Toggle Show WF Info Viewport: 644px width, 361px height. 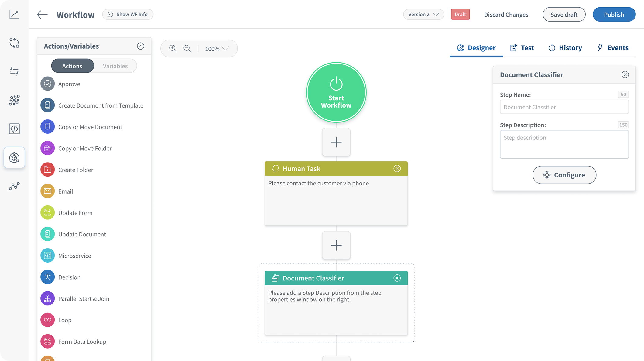tap(128, 15)
